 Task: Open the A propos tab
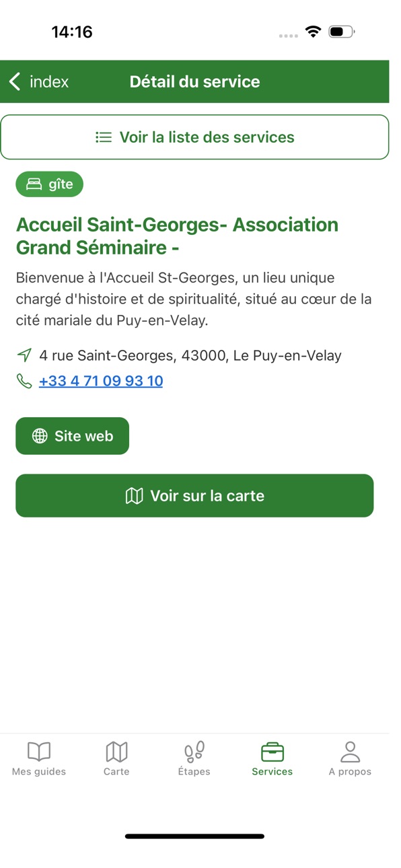pos(350,759)
